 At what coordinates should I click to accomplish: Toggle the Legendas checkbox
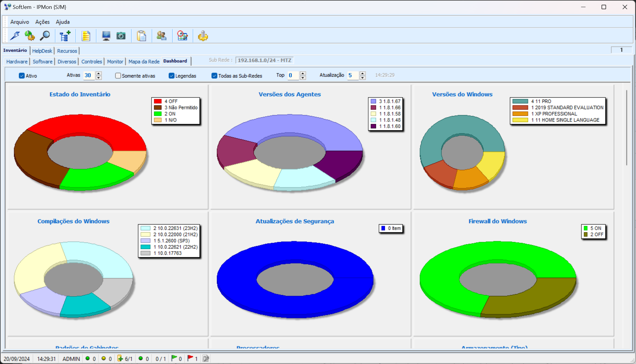pos(171,76)
